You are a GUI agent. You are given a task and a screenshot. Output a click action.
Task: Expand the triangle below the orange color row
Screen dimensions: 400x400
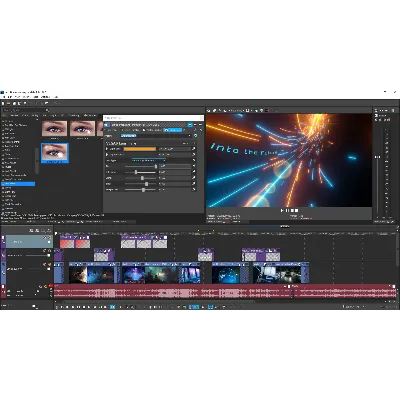[x=107, y=154]
